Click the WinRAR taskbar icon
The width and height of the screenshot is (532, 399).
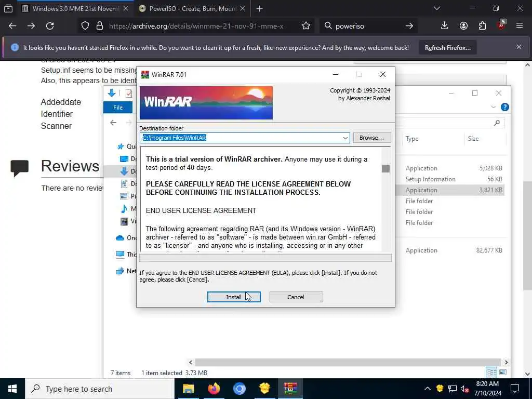pyautogui.click(x=290, y=389)
